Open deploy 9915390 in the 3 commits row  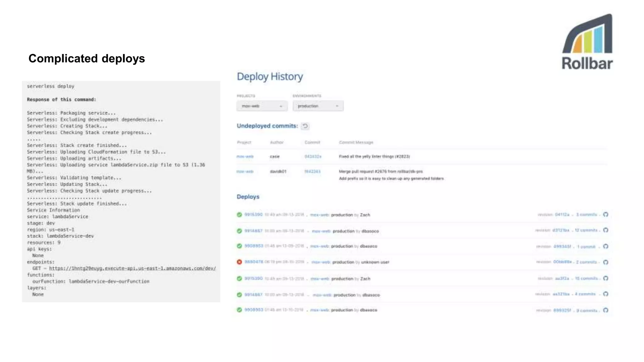[253, 215]
